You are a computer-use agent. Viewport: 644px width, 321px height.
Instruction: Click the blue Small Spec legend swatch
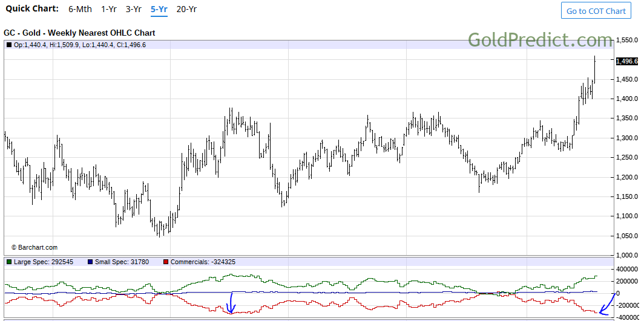point(90,262)
